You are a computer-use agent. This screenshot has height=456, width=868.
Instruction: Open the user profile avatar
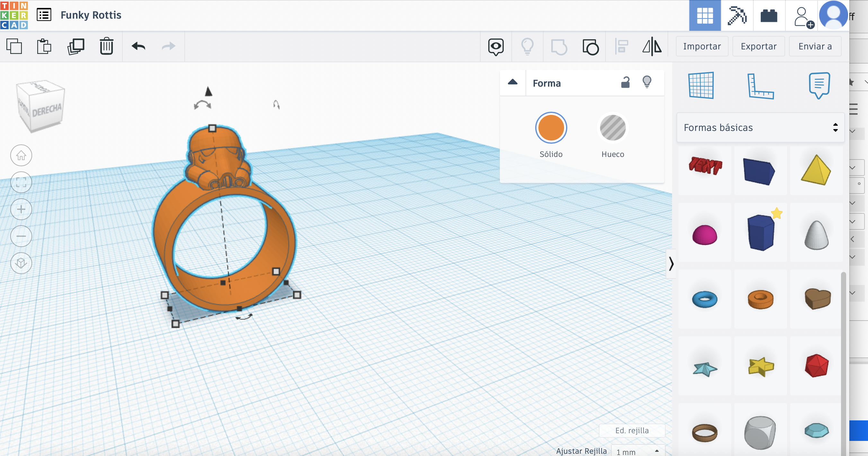click(x=833, y=15)
